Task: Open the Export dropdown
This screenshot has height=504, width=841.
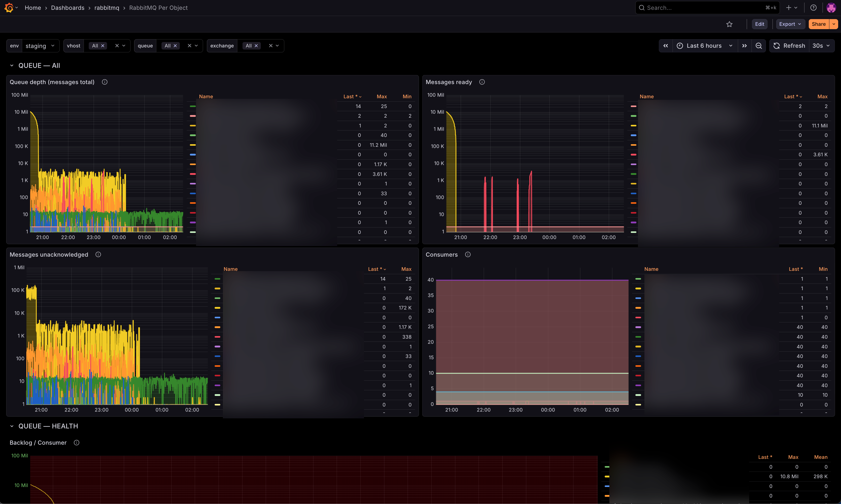Action: [x=790, y=24]
